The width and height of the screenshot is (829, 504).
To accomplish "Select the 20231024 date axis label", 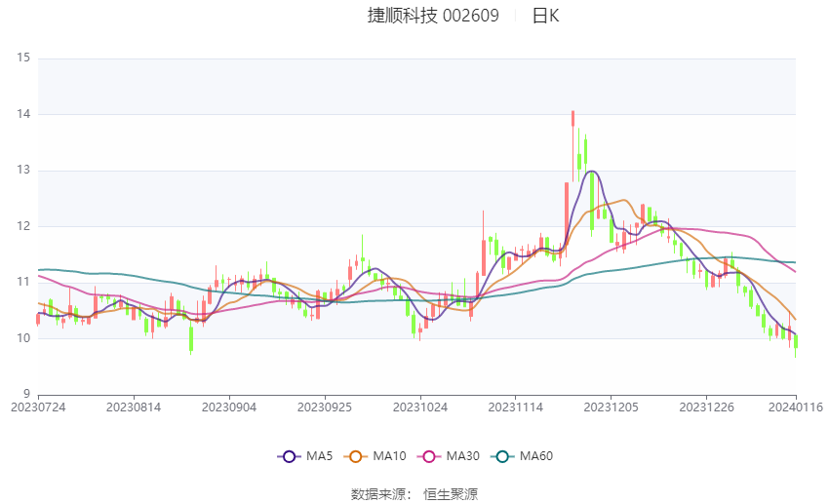I will (420, 407).
